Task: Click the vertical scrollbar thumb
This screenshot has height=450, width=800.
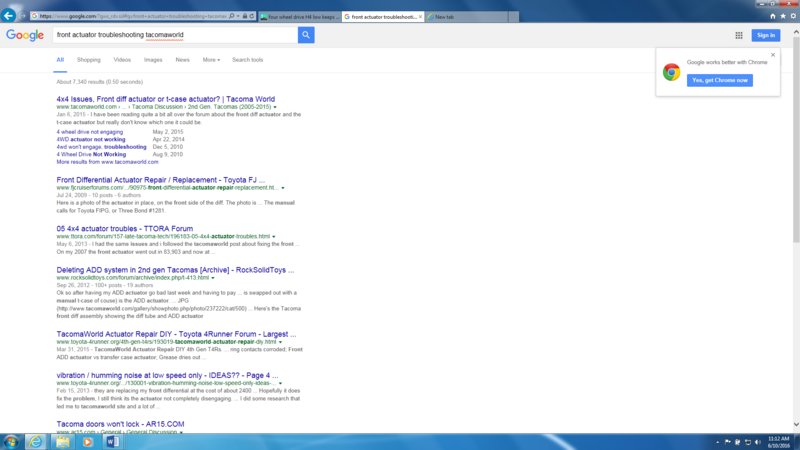Action: (x=796, y=139)
